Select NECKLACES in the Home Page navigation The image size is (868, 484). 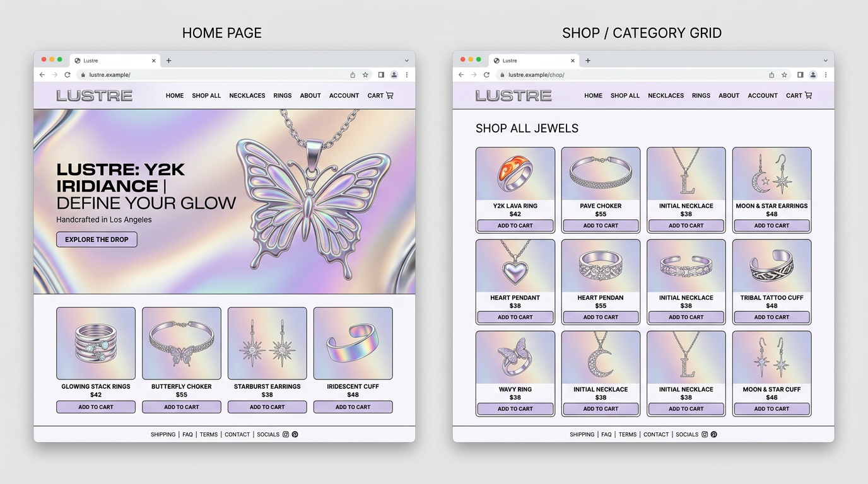247,96
